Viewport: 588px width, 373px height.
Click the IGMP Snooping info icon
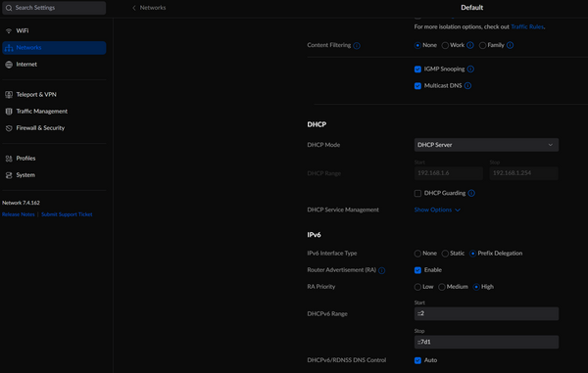coord(470,69)
